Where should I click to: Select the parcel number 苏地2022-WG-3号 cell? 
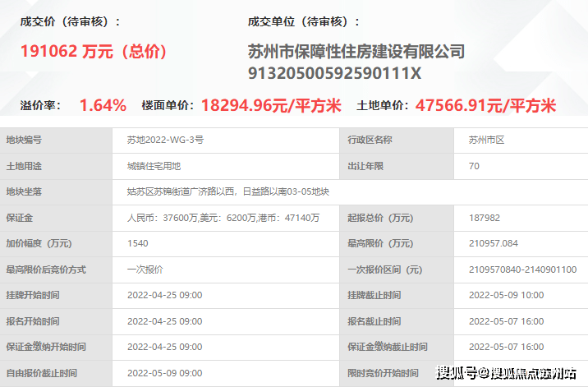pyautogui.click(x=226, y=140)
